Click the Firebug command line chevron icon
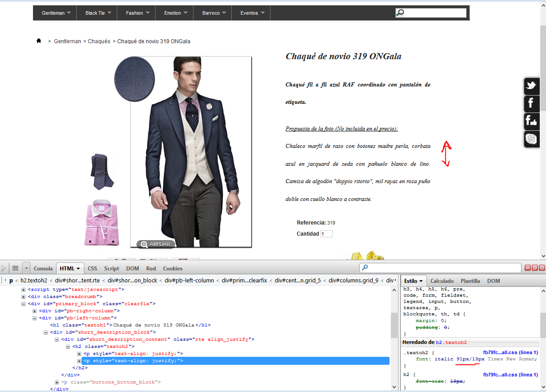 [x=4, y=268]
